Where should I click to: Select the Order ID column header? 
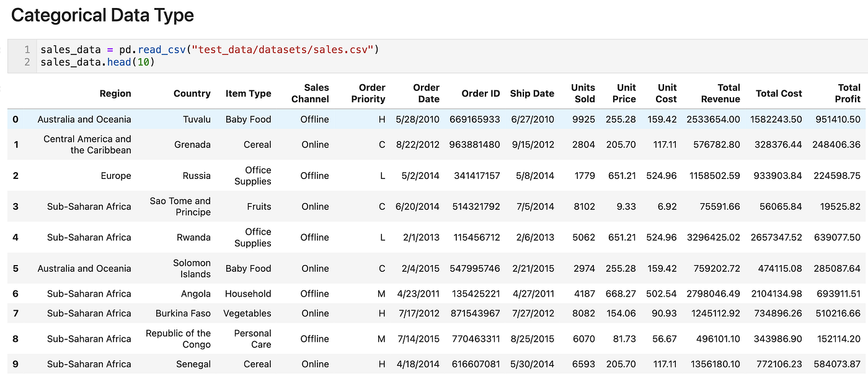coord(480,94)
